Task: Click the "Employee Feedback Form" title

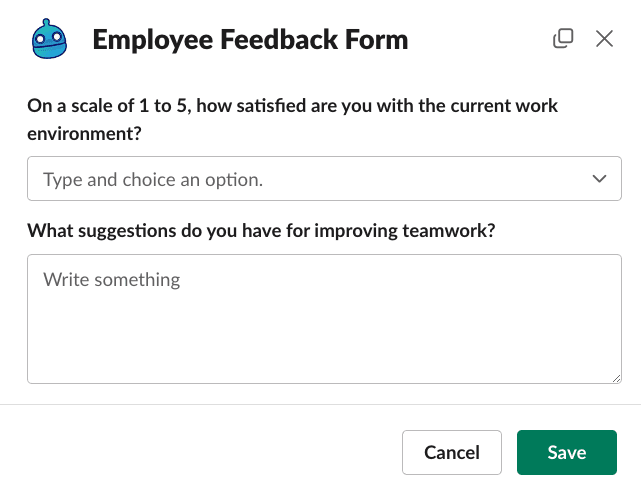Action: [x=250, y=40]
